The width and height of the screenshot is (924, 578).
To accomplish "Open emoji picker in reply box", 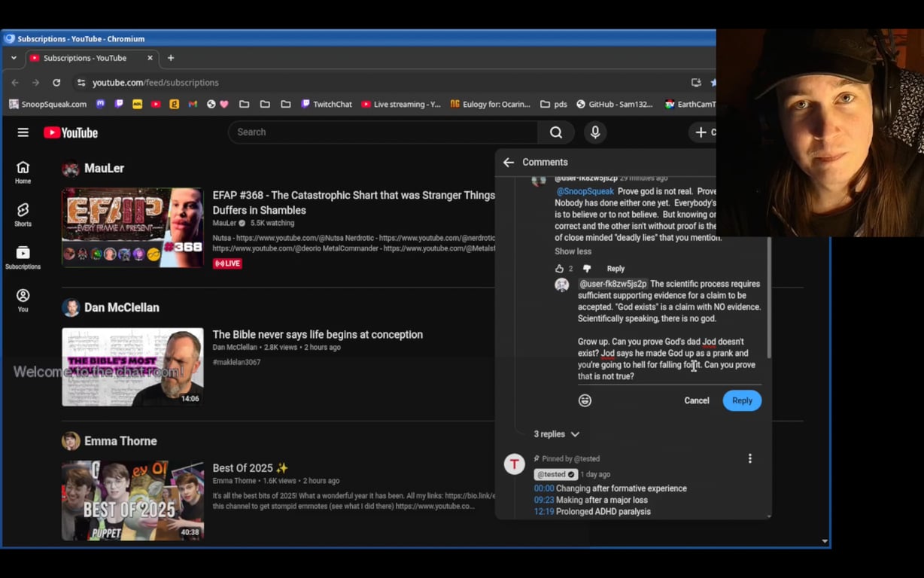I will [585, 400].
